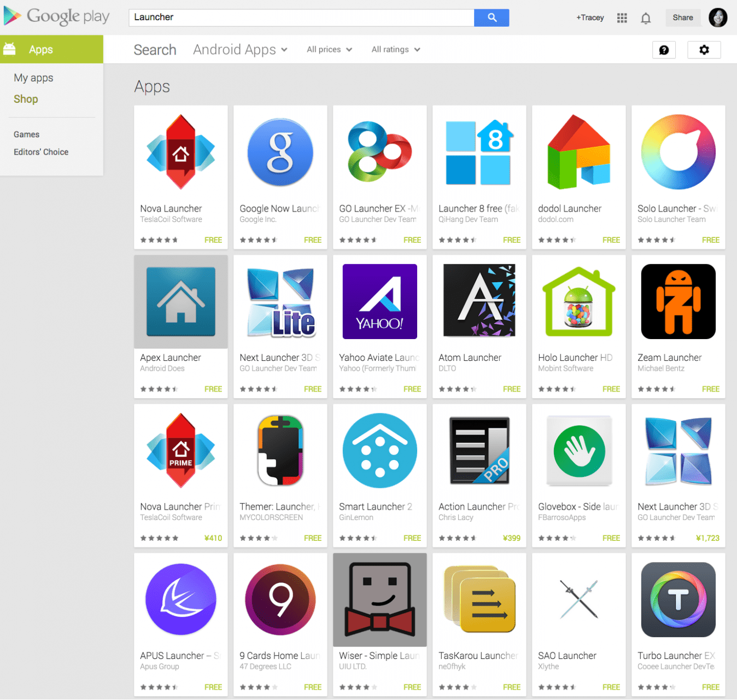The image size is (737, 700).
Task: Open the GinLemon developer link
Action: [356, 517]
